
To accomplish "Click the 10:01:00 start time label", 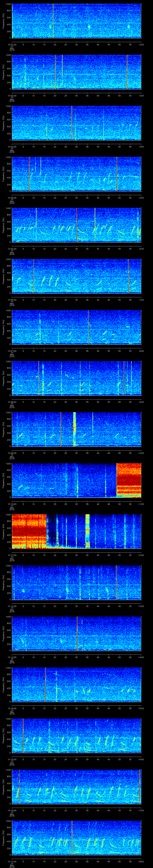I will point(12,44).
